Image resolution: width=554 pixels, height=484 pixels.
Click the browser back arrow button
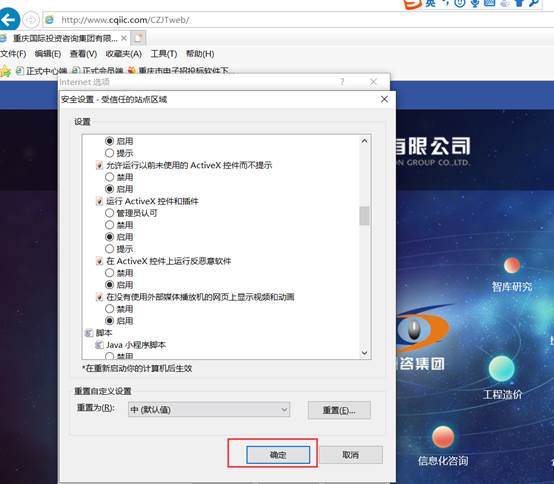pos(8,19)
